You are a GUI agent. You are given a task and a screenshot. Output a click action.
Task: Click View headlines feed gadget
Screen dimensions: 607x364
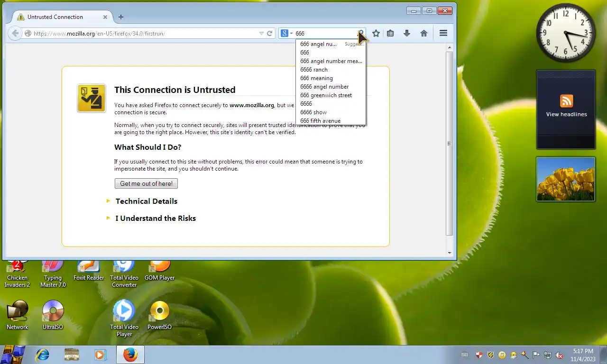[x=566, y=109]
